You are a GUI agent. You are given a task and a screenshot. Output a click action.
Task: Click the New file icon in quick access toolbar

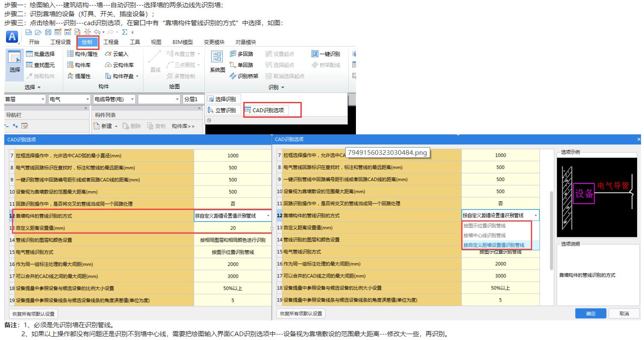click(29, 32)
